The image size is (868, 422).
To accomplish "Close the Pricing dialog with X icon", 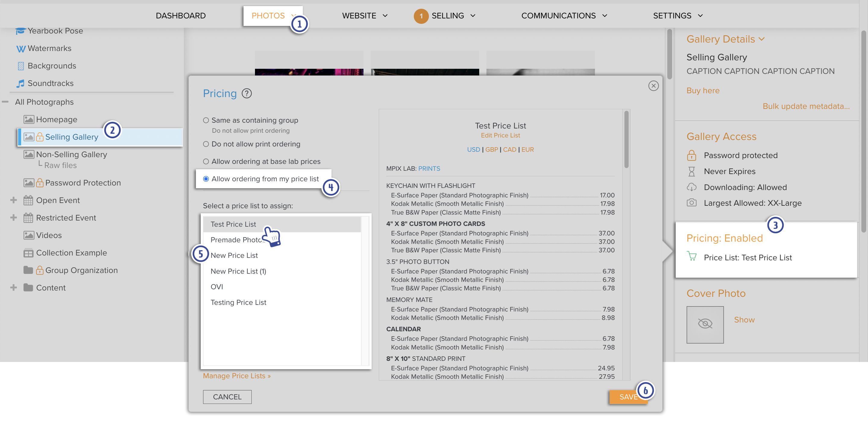I will pyautogui.click(x=653, y=86).
